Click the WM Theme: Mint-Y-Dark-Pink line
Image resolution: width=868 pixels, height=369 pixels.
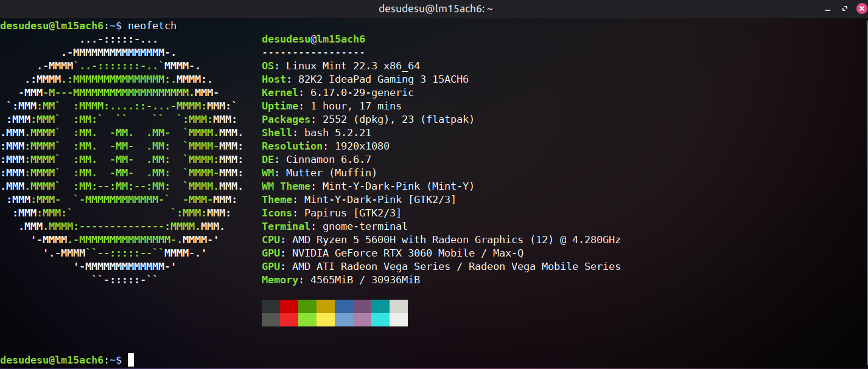point(368,186)
